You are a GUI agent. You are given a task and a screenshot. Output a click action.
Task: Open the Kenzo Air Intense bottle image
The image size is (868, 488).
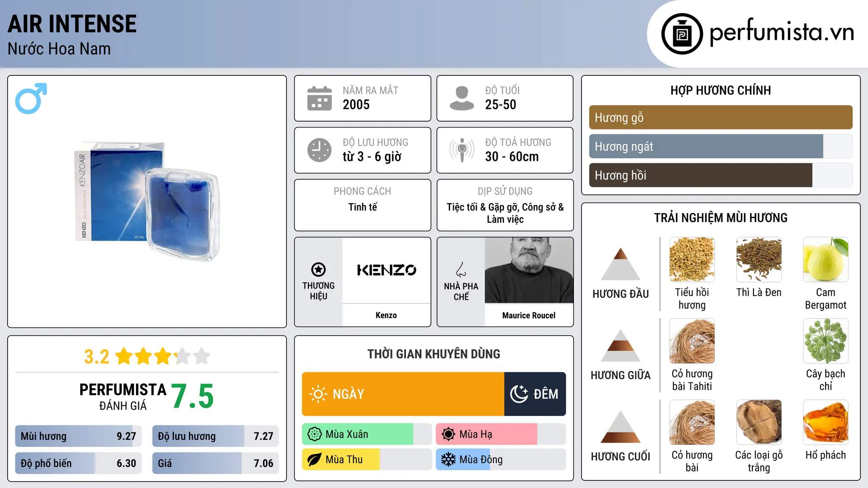tap(147, 201)
